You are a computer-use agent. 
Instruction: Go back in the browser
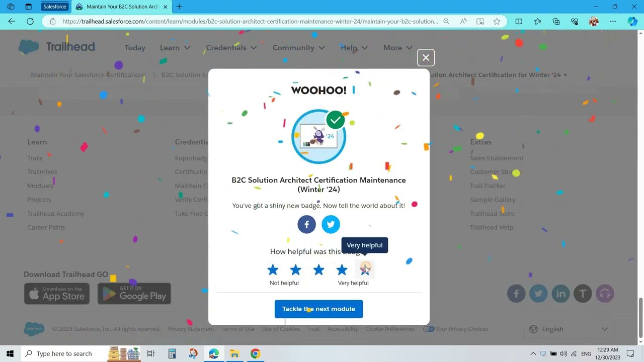tap(12, 21)
